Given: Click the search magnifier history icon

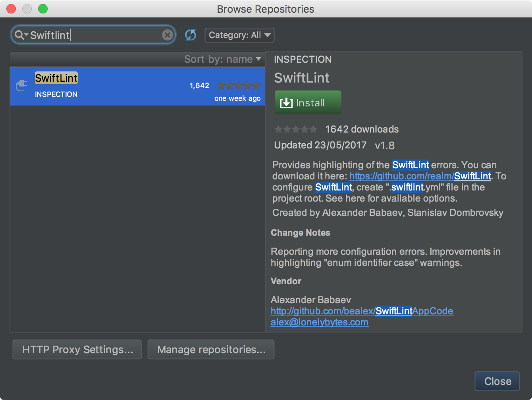Looking at the screenshot, I should 21,35.
